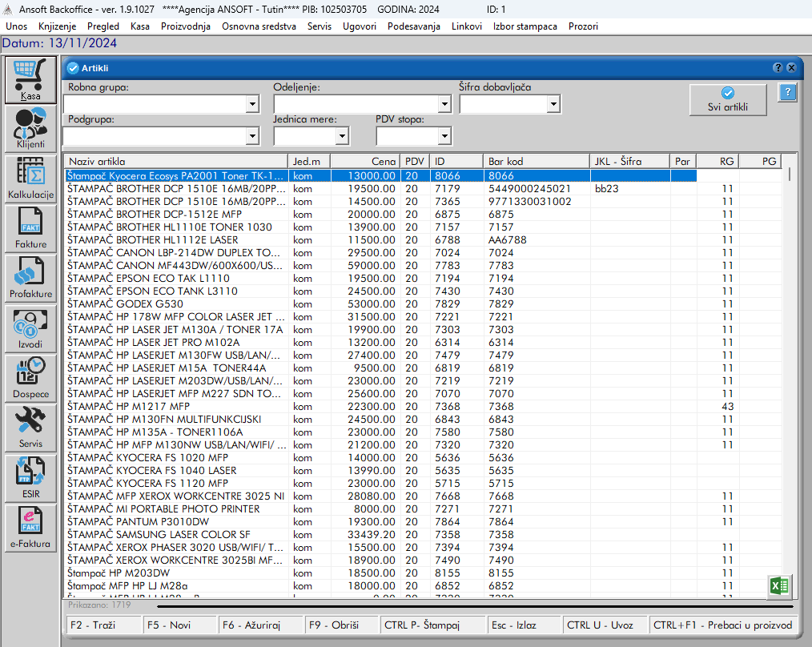Open the Unos menu
The width and height of the screenshot is (812, 647).
(x=17, y=26)
